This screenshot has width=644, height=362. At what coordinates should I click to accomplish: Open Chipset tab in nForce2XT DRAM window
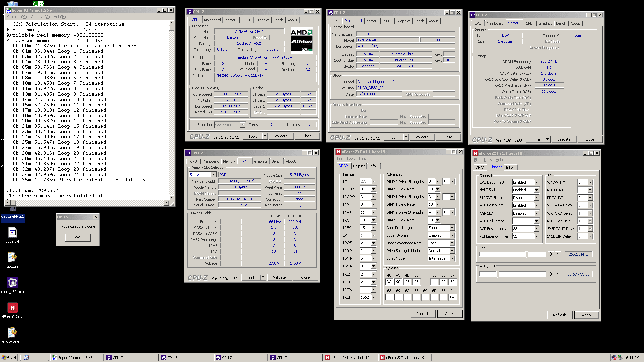click(x=359, y=166)
